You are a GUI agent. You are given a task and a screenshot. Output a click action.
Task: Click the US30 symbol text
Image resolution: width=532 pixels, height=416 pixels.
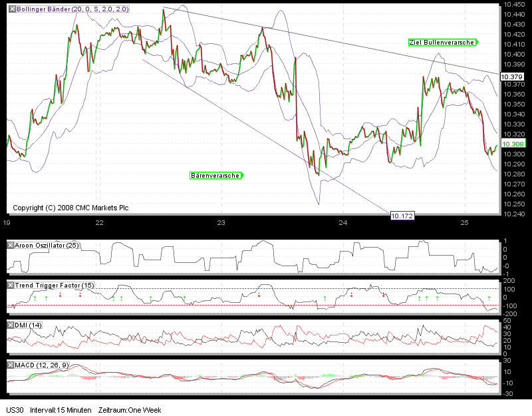[x=15, y=410]
